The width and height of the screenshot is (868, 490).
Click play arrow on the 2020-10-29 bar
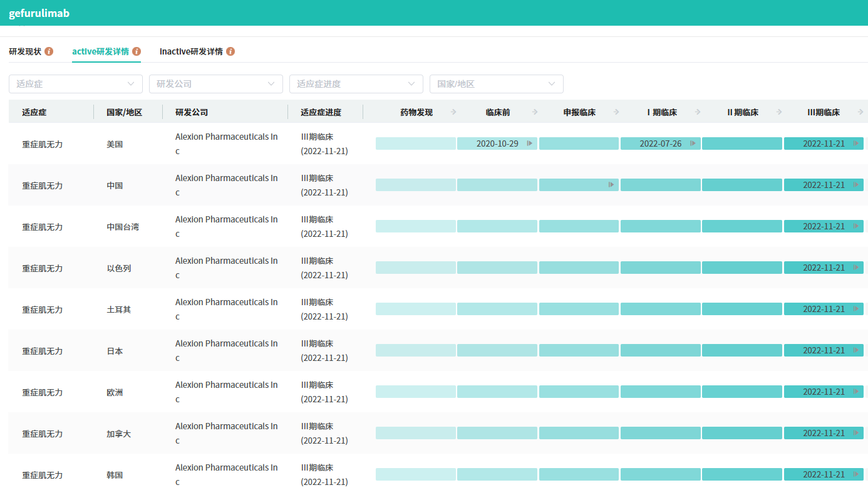coord(529,143)
